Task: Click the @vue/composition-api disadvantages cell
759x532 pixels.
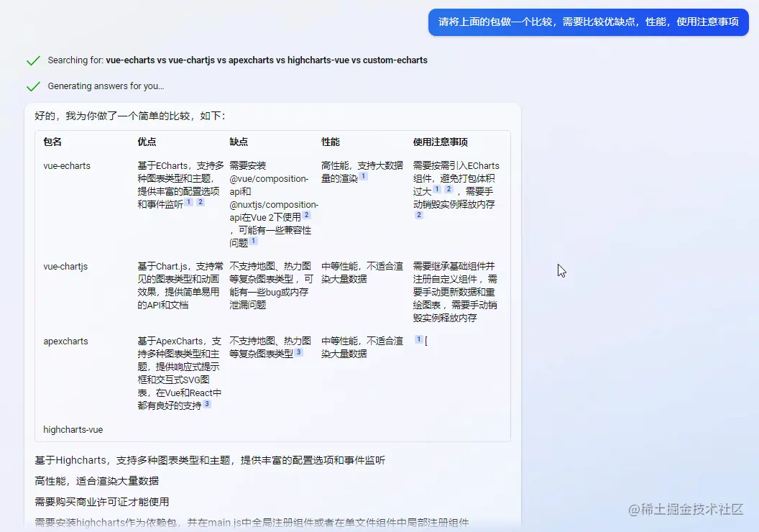Action: tap(274, 204)
